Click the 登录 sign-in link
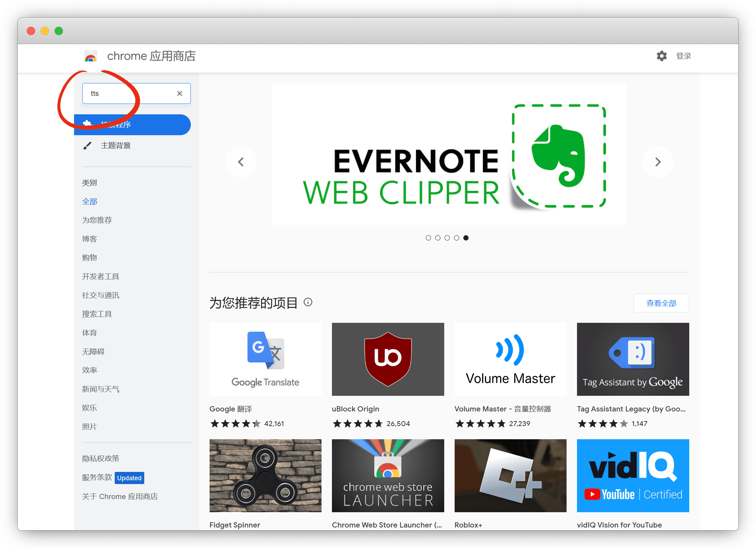Viewport: 756px width, 548px height. tap(683, 56)
